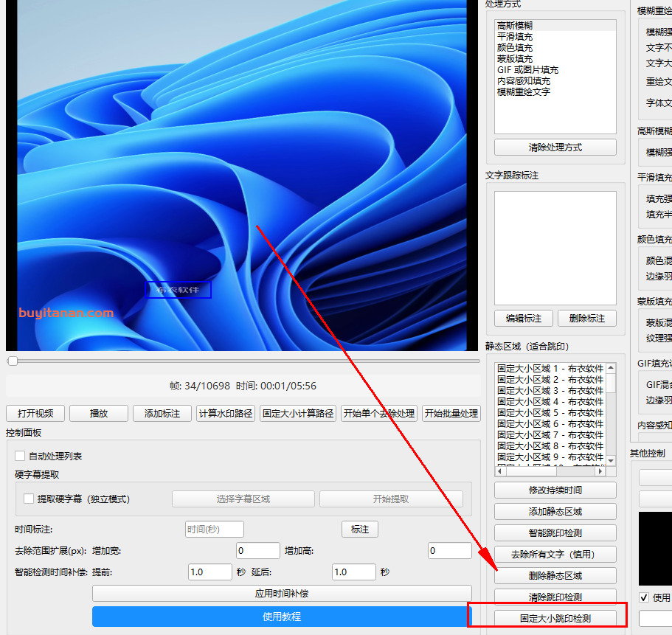This screenshot has width=672, height=635.
Task: Click the 添加标注 button
Action: click(162, 414)
